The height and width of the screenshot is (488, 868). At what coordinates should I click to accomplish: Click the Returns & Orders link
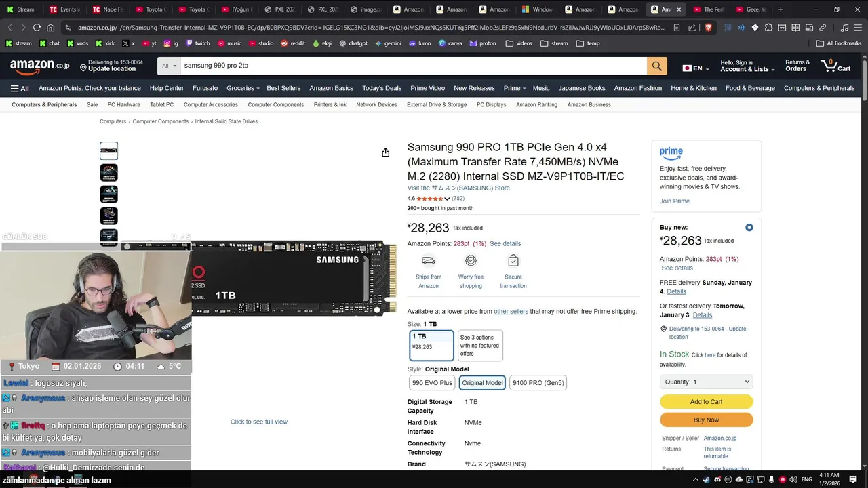(x=797, y=66)
